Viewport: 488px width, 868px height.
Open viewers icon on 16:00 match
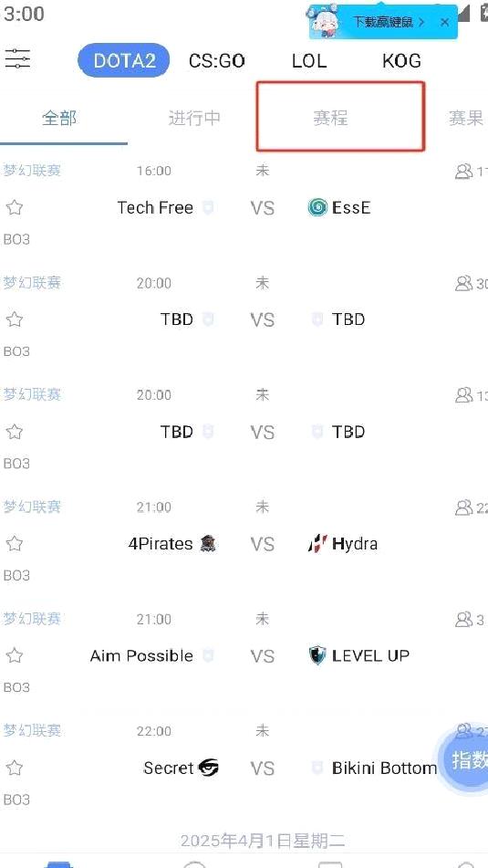tap(463, 172)
